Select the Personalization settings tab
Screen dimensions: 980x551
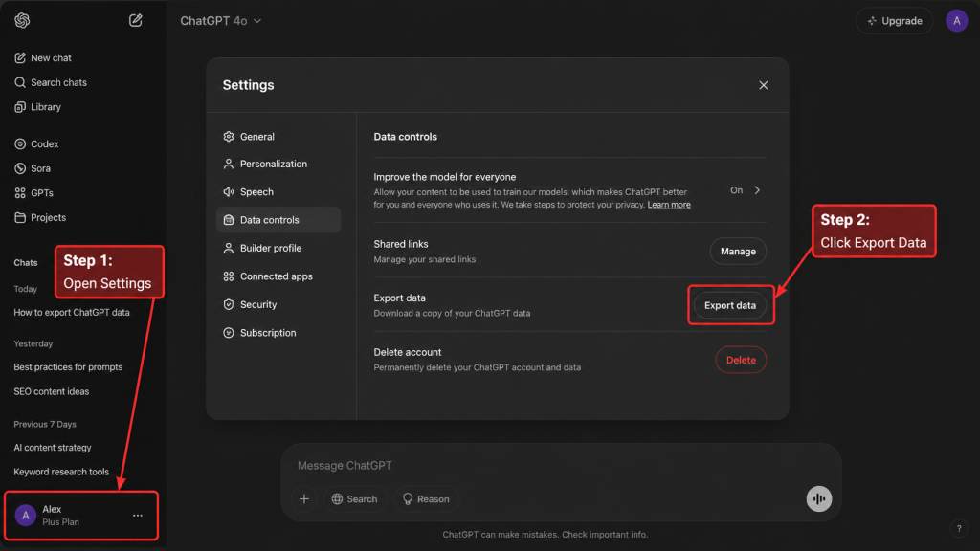(x=278, y=164)
